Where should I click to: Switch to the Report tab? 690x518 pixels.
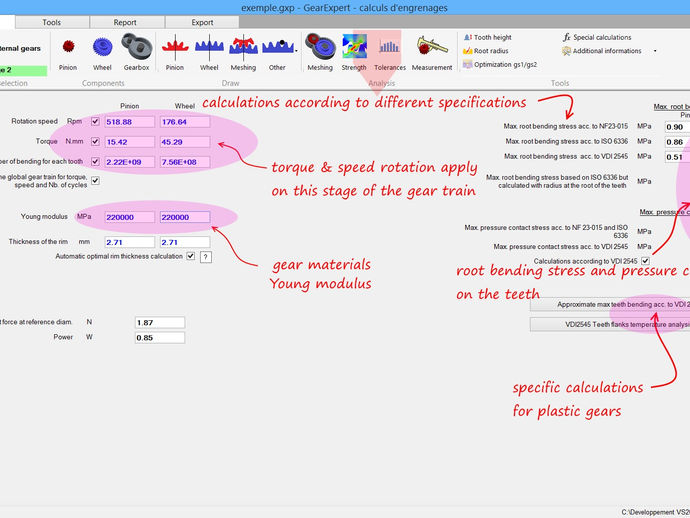(125, 22)
